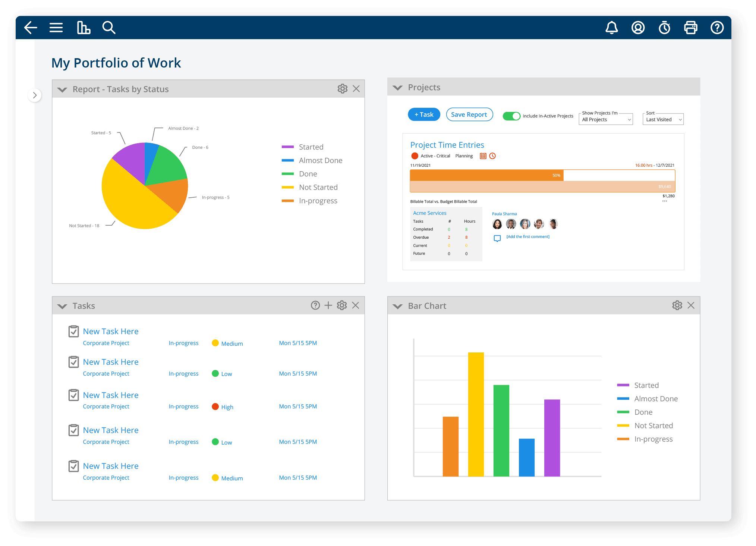Click the 16.00 hrs value
756x546 pixels.
click(x=644, y=165)
